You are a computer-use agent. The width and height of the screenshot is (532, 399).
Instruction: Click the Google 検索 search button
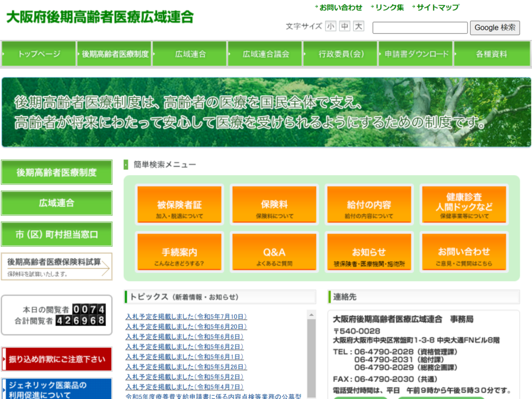pyautogui.click(x=495, y=28)
